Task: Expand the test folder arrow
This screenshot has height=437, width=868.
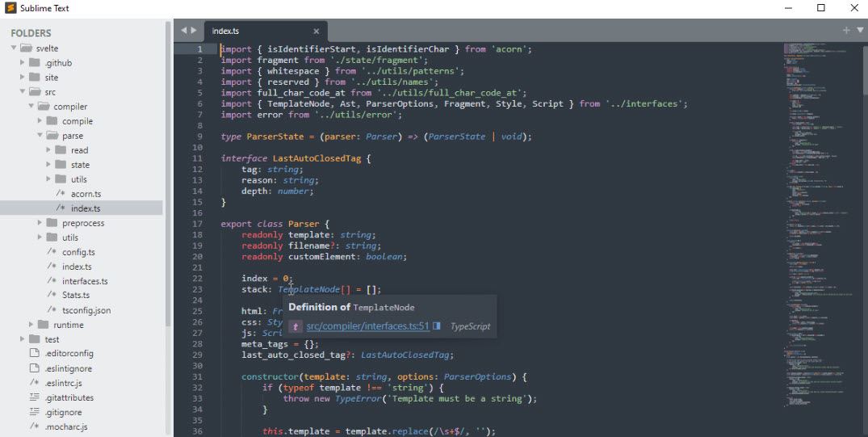Action: [23, 339]
